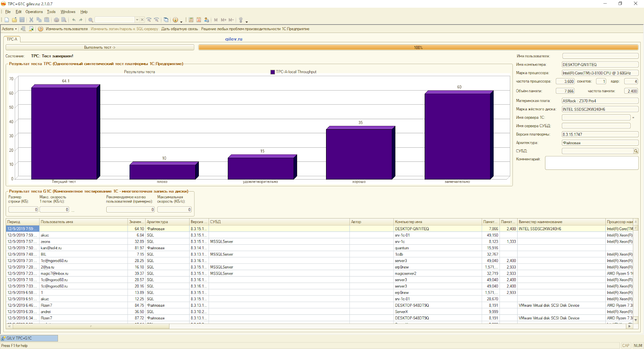Open dropdown arrow next to wrench icon
The image size is (644, 349).
pos(247,21)
